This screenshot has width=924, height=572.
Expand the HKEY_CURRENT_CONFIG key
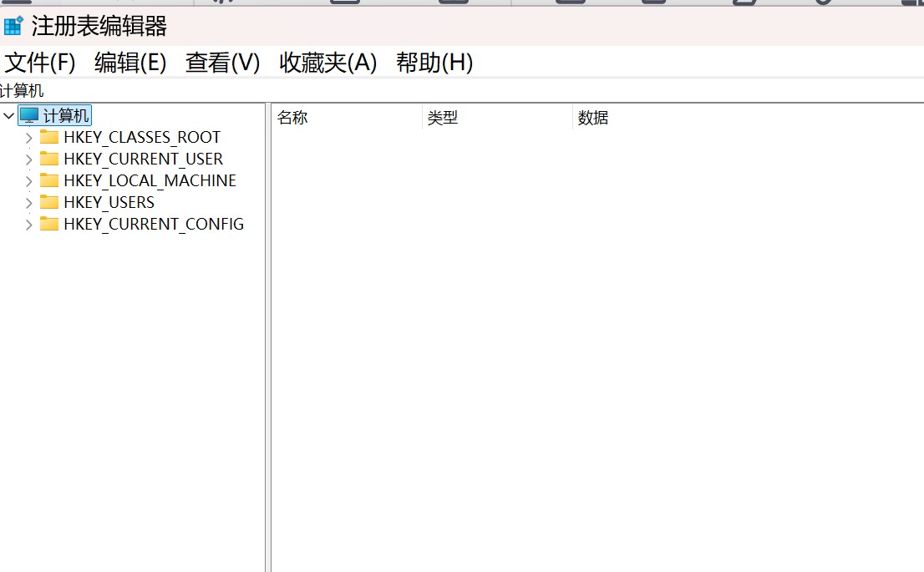click(x=29, y=225)
